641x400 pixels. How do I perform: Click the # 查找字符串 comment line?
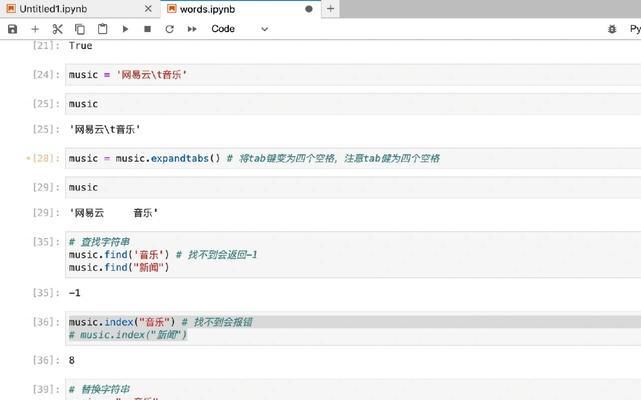99,242
